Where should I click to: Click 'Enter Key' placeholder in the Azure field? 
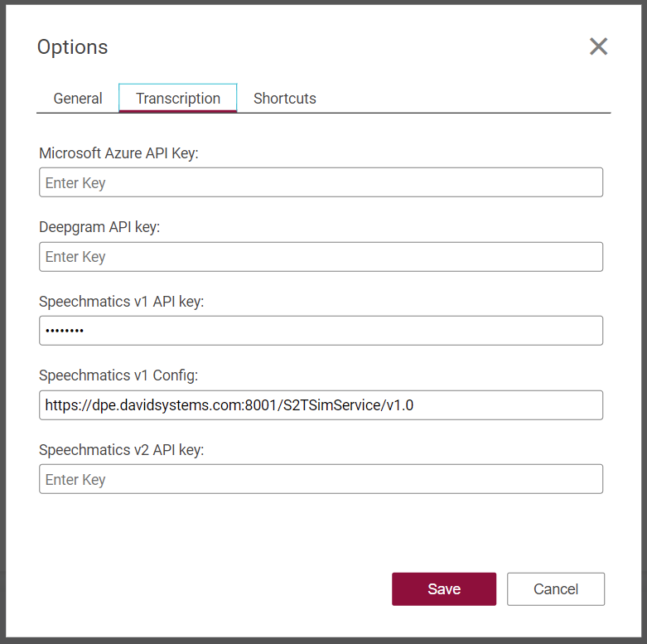tap(75, 183)
